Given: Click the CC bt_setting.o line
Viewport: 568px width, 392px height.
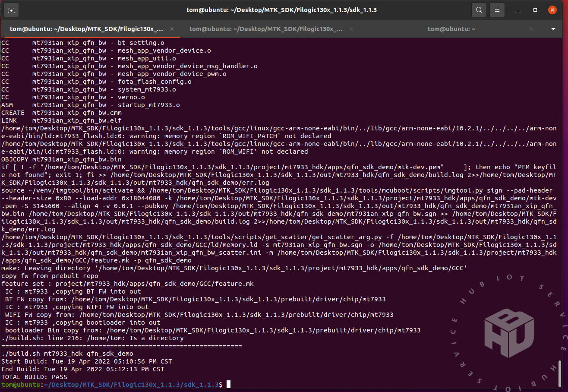Looking at the screenshot, I should pyautogui.click(x=82, y=43).
